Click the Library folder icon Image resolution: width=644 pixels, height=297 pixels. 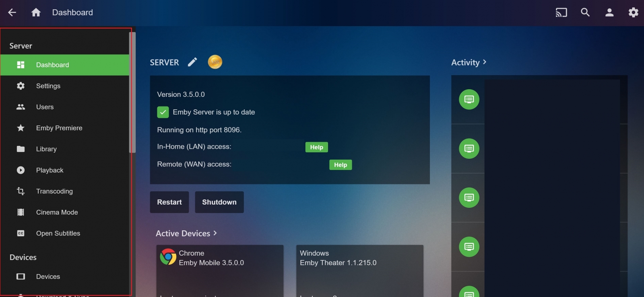pyautogui.click(x=21, y=149)
